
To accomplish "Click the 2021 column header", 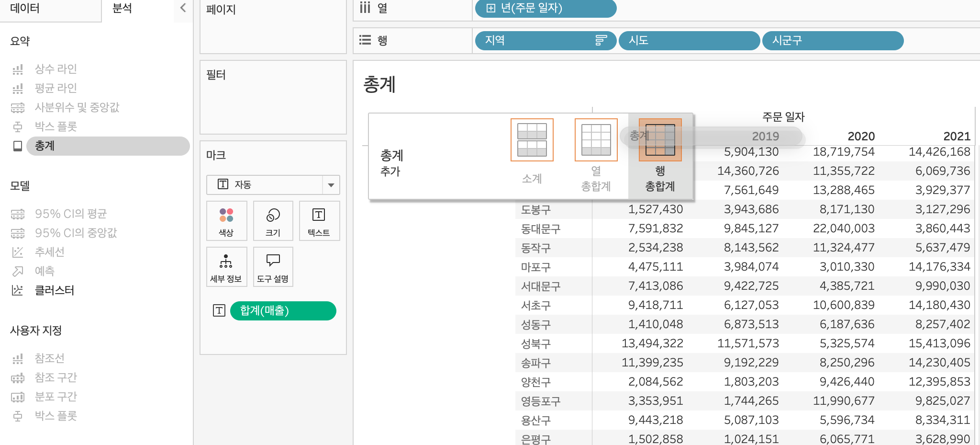I will point(957,137).
